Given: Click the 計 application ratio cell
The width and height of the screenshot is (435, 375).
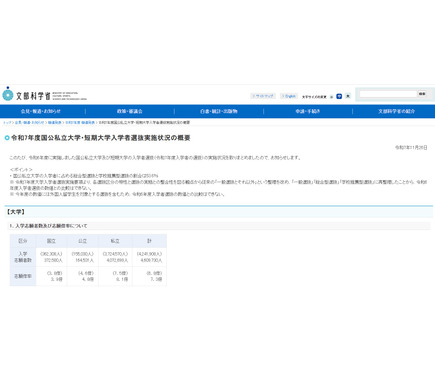Looking at the screenshot, I should point(149,276).
